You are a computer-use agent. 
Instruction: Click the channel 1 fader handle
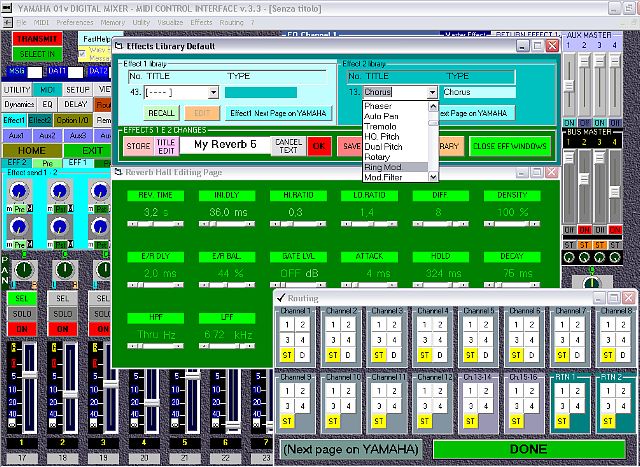coord(30,375)
